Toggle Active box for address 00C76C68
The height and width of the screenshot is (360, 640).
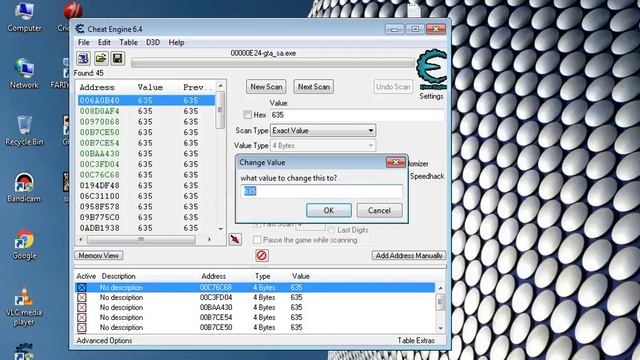(x=82, y=287)
